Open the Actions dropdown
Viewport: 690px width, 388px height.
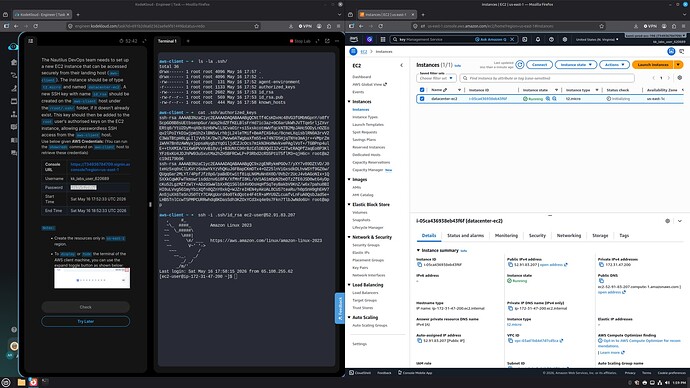(x=614, y=65)
